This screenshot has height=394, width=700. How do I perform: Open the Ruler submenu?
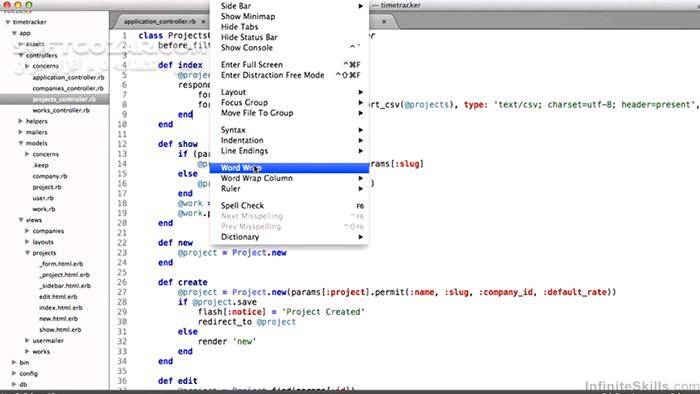[289, 189]
